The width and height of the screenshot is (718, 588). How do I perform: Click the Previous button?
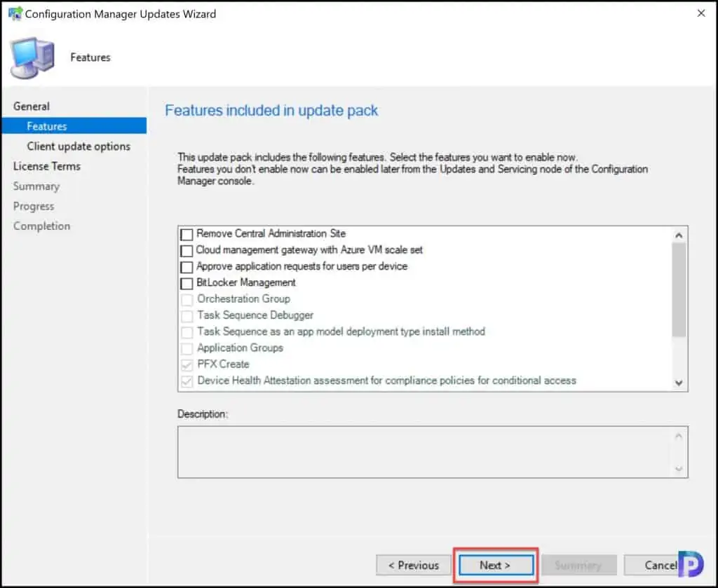pos(414,566)
